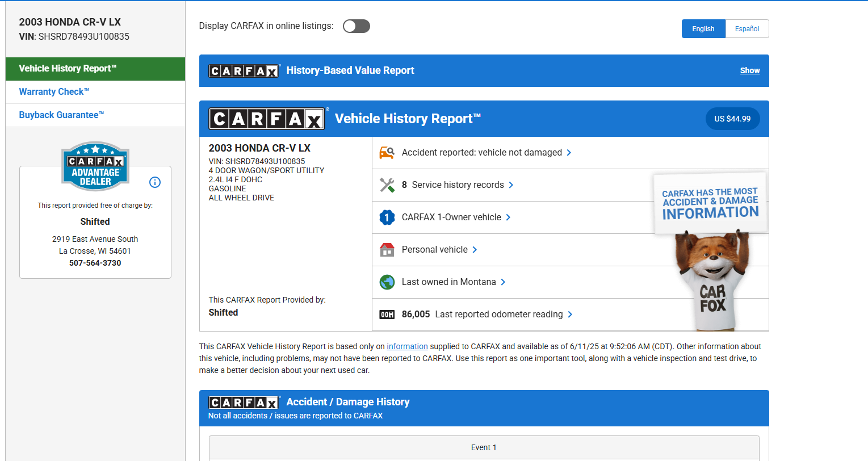Click 4 DOOR WAGON/SPORT UTILITY text
Viewport: 868px width, 461px height.
pos(266,171)
